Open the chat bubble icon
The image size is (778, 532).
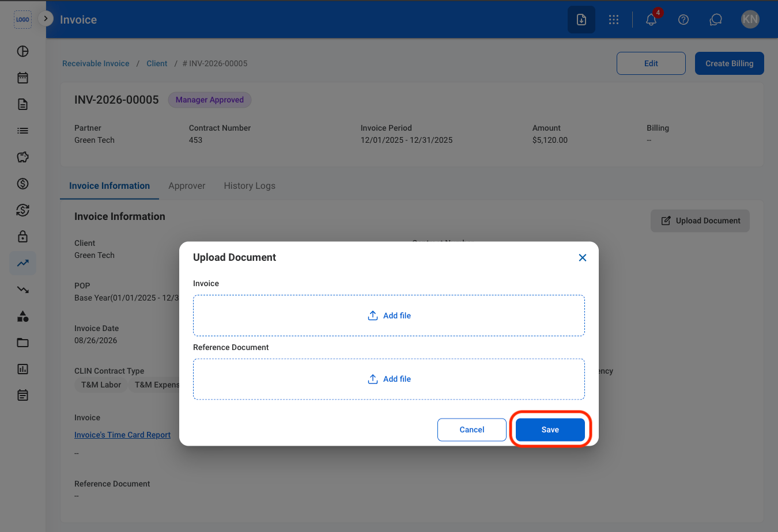[716, 20]
